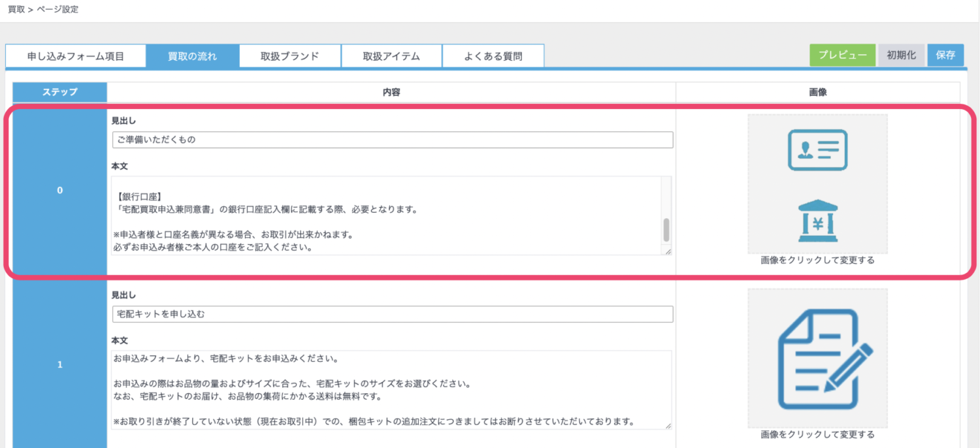This screenshot has width=980, height=448.
Task: Click the 初期化 reset button
Action: coord(902,56)
